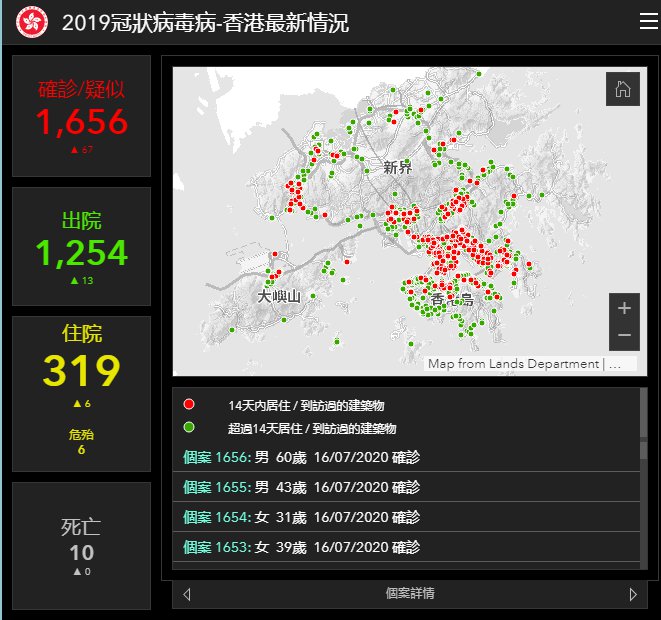Image resolution: width=661 pixels, height=620 pixels.
Task: Click the green legend dot for over 14 days
Action: (x=189, y=427)
